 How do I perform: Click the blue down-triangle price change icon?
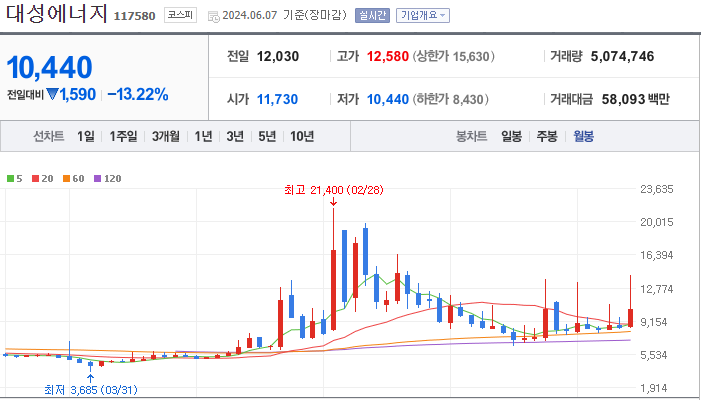[52, 94]
